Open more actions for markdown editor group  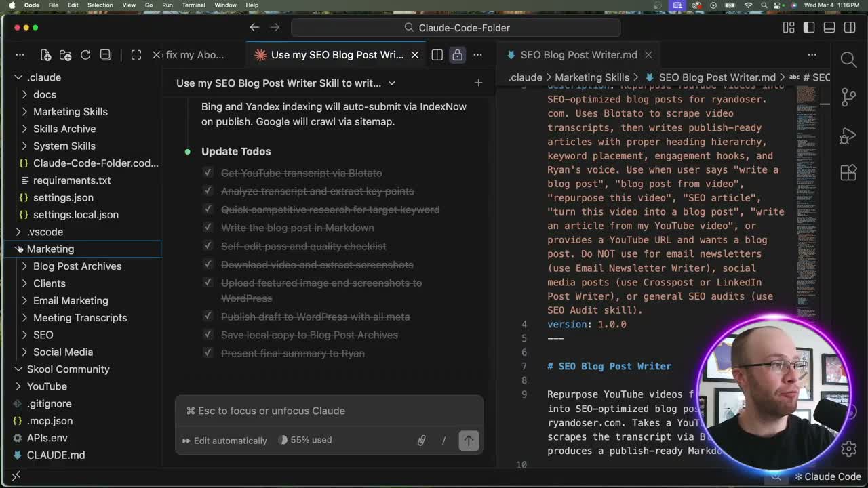tap(812, 55)
